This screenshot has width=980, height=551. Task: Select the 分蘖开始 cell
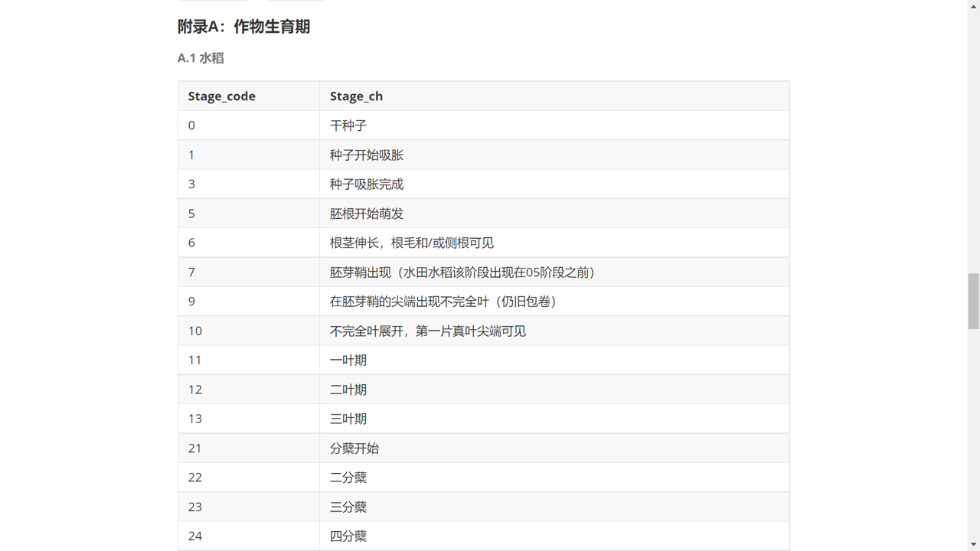coord(354,448)
